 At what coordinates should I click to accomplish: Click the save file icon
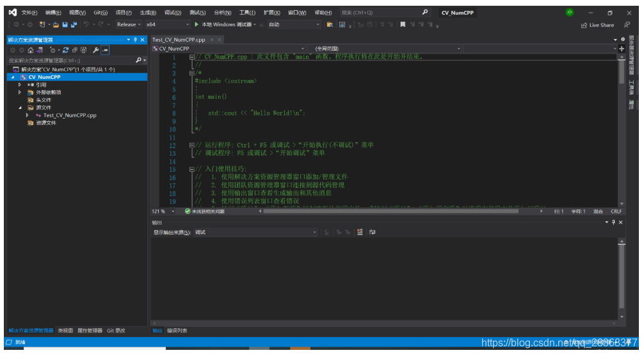tap(65, 25)
